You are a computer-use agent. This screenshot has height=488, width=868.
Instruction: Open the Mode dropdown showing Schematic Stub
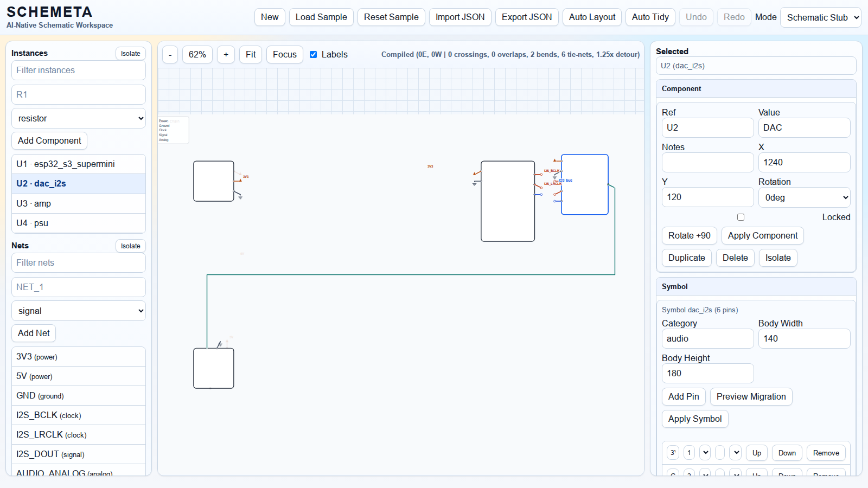coord(820,17)
